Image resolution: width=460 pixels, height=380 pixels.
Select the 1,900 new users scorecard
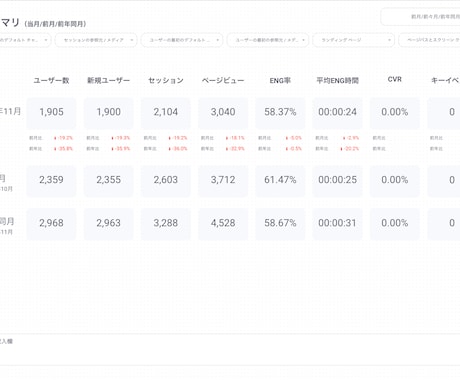pyautogui.click(x=108, y=113)
